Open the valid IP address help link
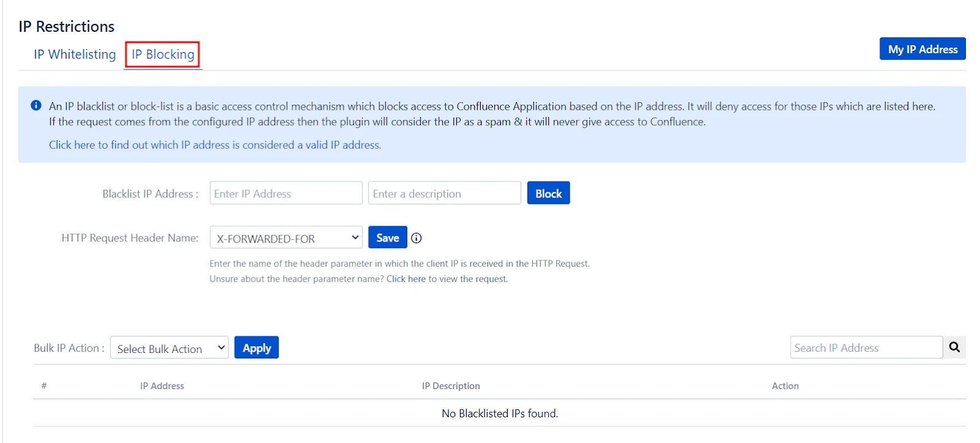Image resolution: width=980 pixels, height=443 pixels. [214, 145]
